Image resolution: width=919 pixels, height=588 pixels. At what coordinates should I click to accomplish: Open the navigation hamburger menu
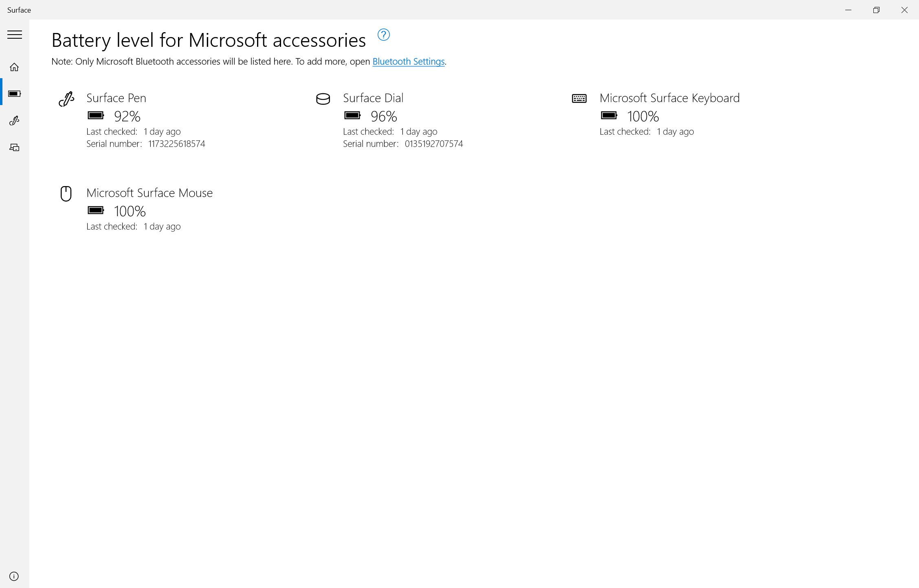(15, 35)
